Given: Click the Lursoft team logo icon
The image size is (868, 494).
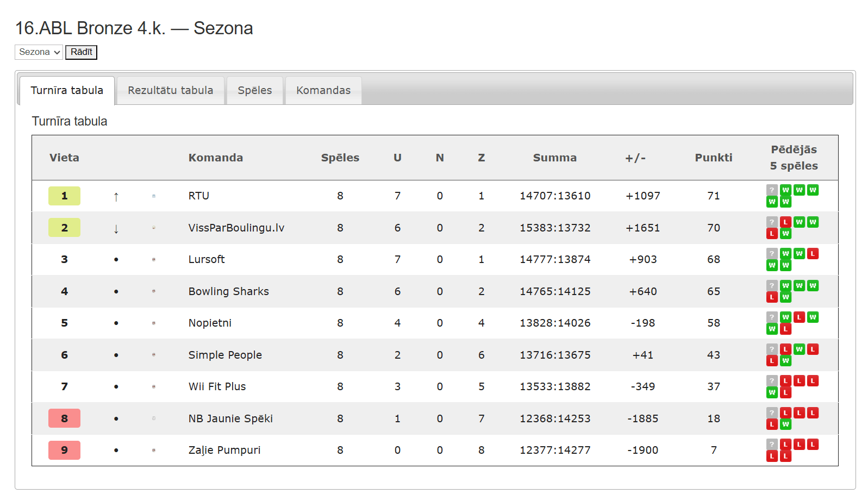Looking at the screenshot, I should click(x=154, y=260).
